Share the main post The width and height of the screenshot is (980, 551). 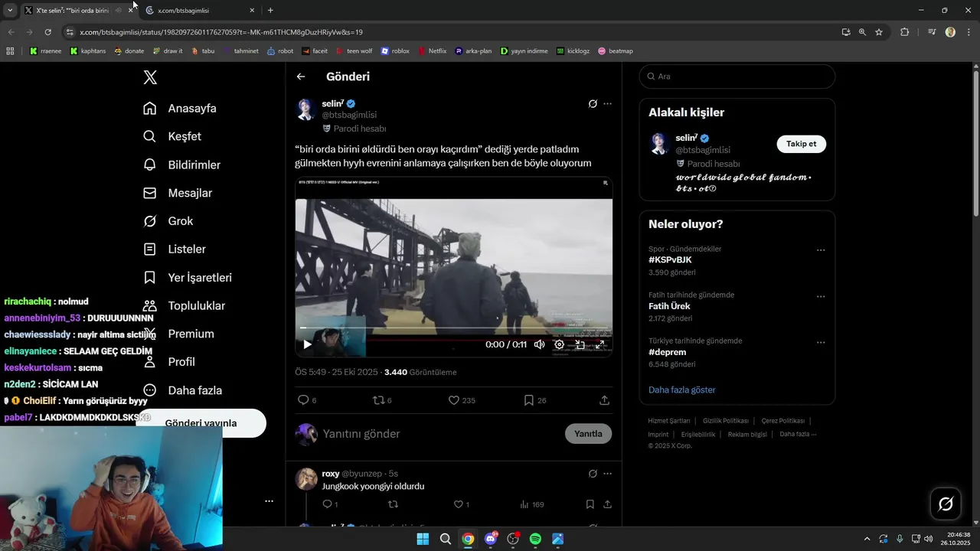604,400
